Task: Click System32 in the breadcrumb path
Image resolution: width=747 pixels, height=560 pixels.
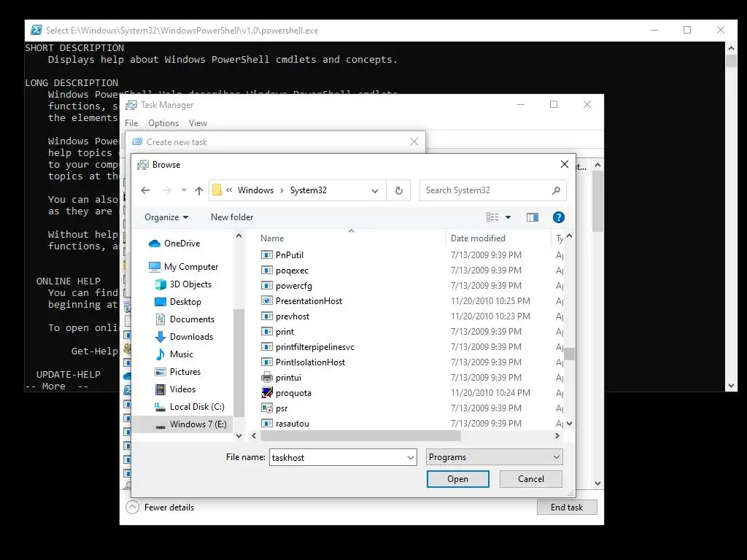Action: point(309,190)
